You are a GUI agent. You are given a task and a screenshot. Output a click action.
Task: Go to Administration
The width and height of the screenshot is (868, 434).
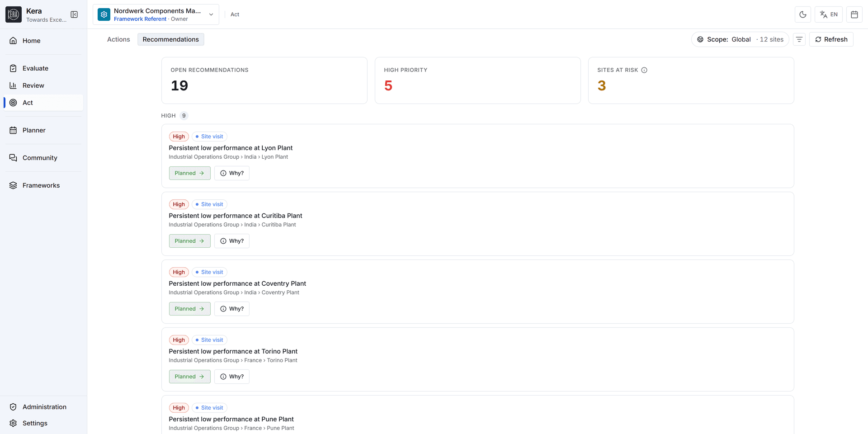point(43,407)
